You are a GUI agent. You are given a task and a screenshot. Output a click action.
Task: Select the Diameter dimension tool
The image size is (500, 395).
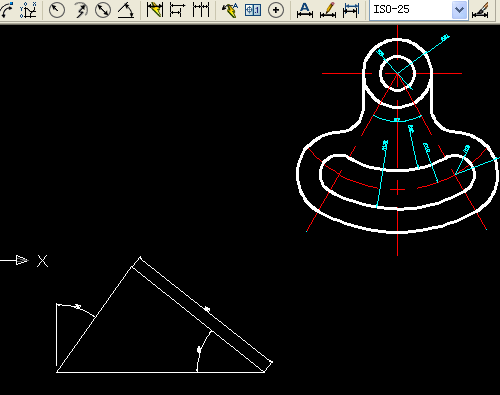pos(103,10)
